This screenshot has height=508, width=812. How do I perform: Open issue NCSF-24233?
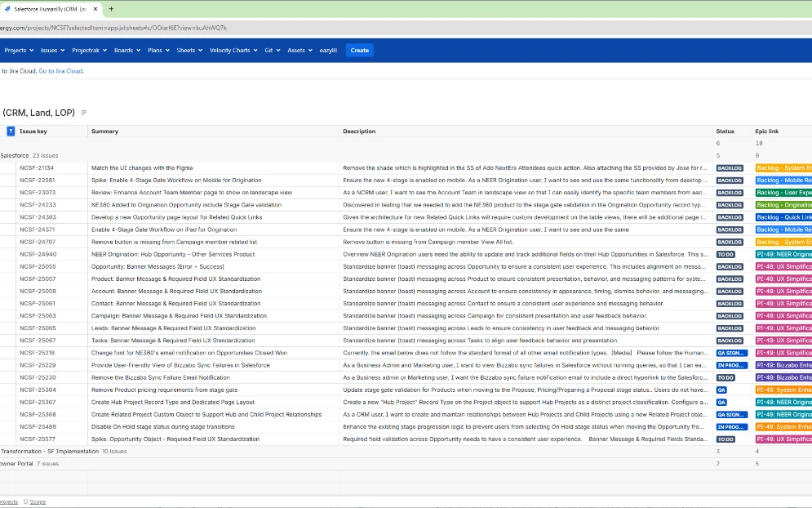[x=38, y=205]
